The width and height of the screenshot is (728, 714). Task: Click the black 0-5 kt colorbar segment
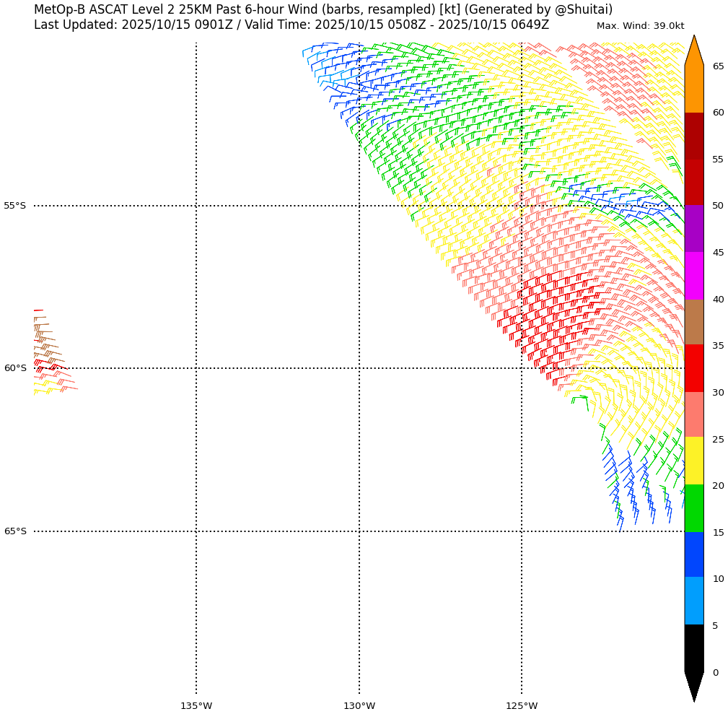693,648
